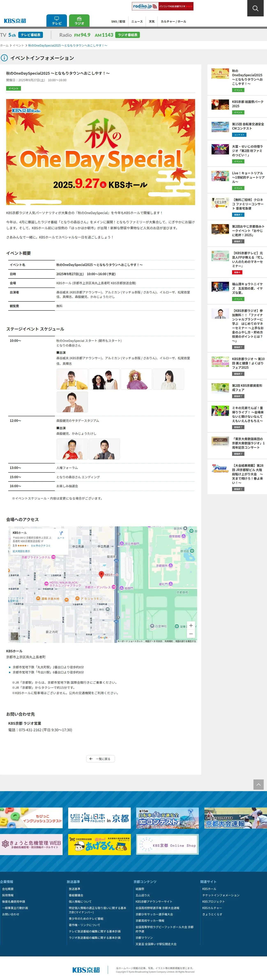
Task: Open the カルチャー / ホール menu item
Action: (173, 22)
